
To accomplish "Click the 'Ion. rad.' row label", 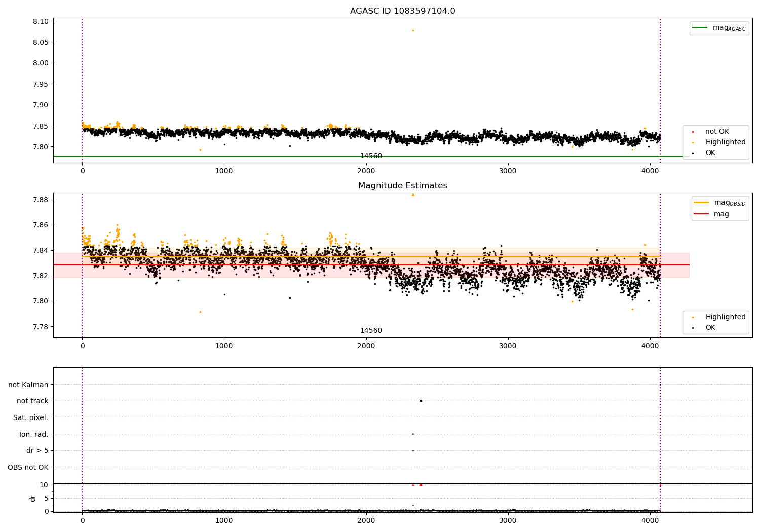I will [x=34, y=434].
